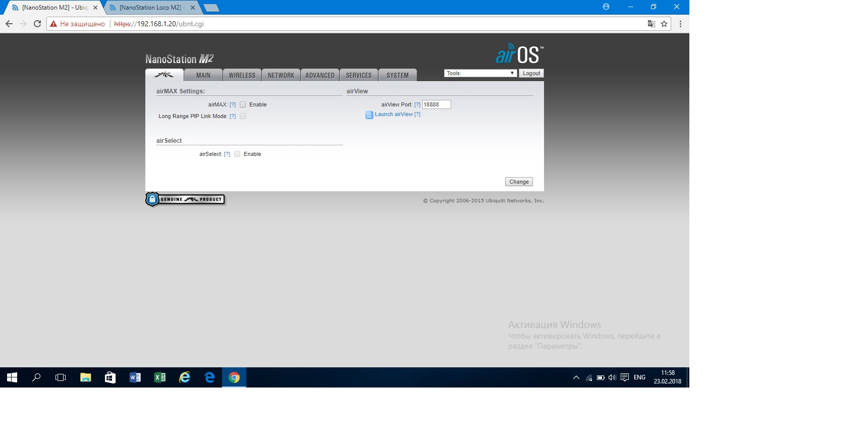
Task: Click the Launch airView icon
Action: [369, 115]
